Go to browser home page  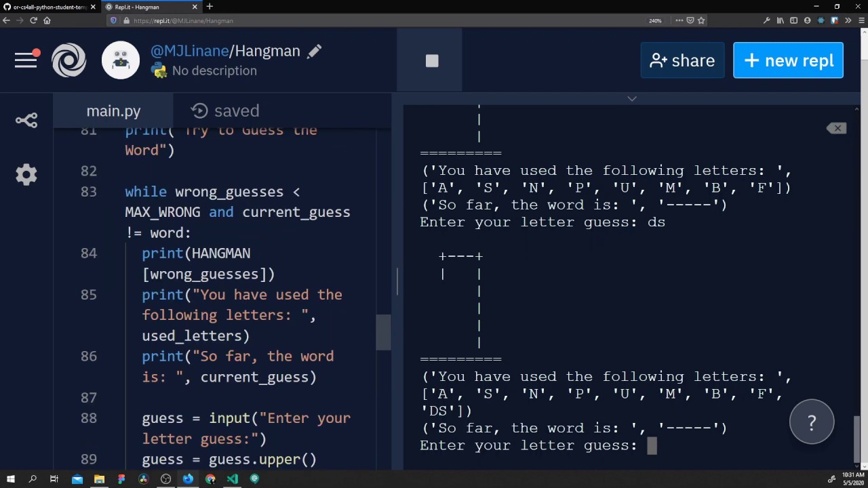(47, 20)
